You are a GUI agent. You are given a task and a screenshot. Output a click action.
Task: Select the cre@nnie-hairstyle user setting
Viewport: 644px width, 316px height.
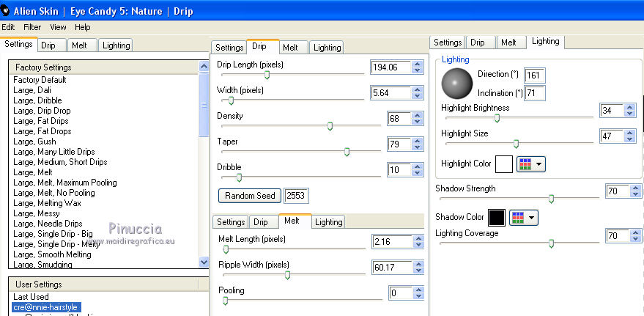coord(47,307)
